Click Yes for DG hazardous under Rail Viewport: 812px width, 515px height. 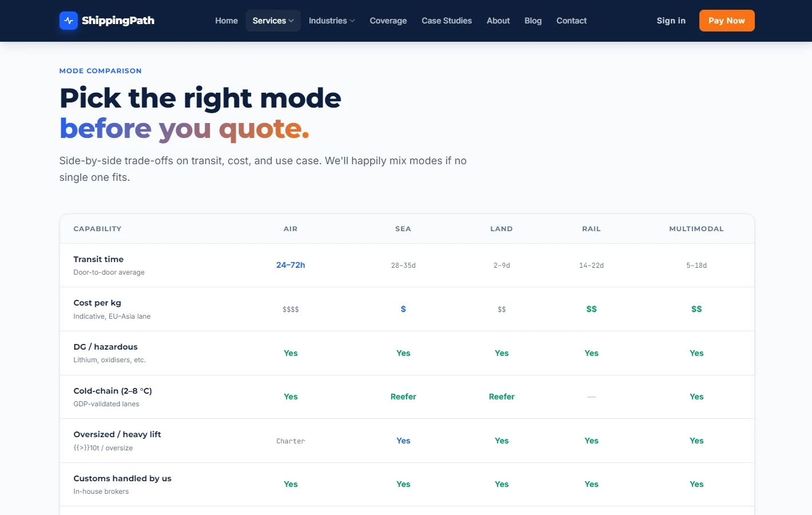(x=591, y=353)
